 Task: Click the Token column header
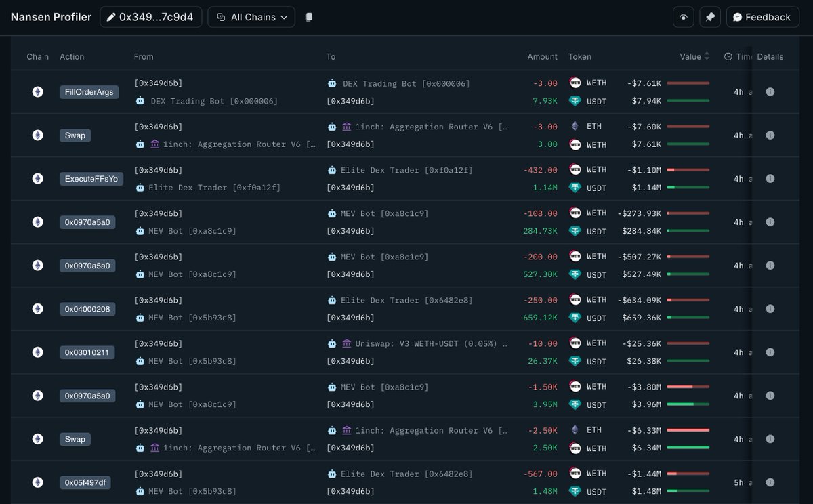pyautogui.click(x=580, y=56)
